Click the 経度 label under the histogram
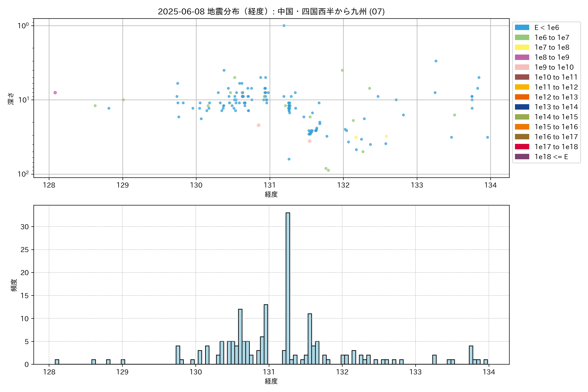Viewport: 588px width, 392px height. 271,381
